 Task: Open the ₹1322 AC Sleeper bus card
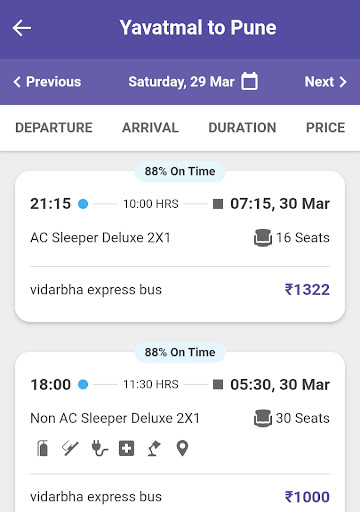click(x=180, y=247)
